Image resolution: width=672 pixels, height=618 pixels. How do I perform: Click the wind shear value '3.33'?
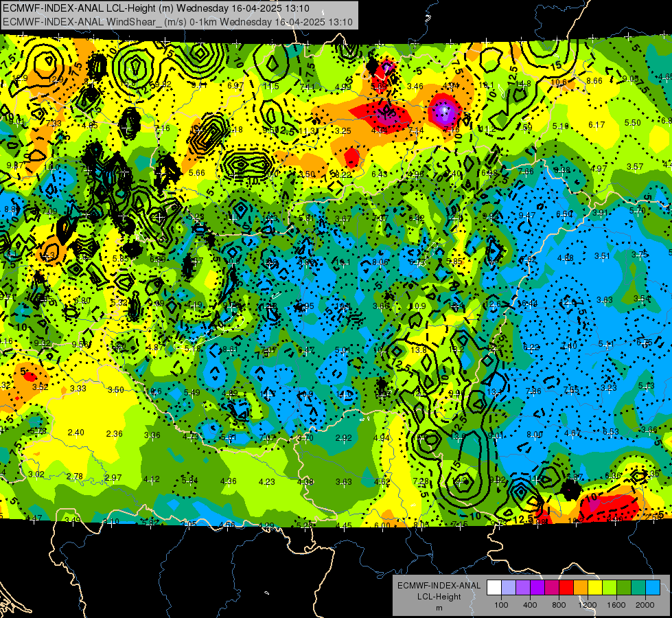tap(78, 389)
